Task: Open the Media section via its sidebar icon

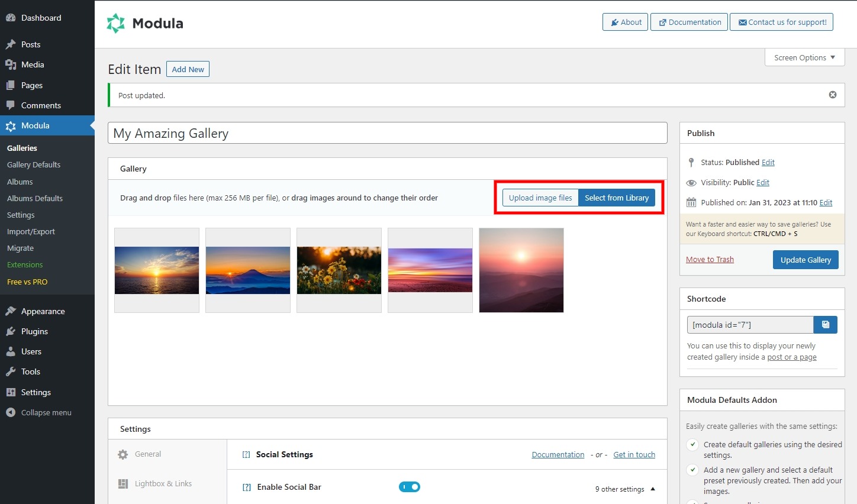Action: [11, 64]
